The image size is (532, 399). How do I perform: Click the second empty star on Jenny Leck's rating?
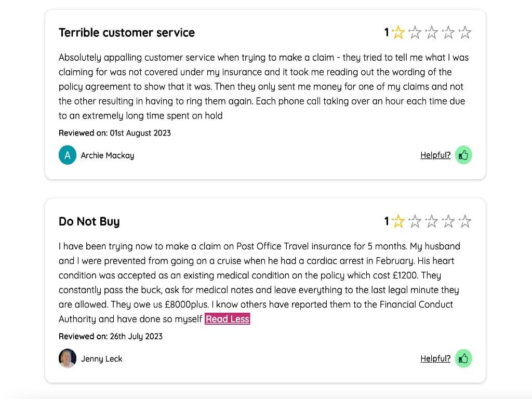pyautogui.click(x=415, y=221)
